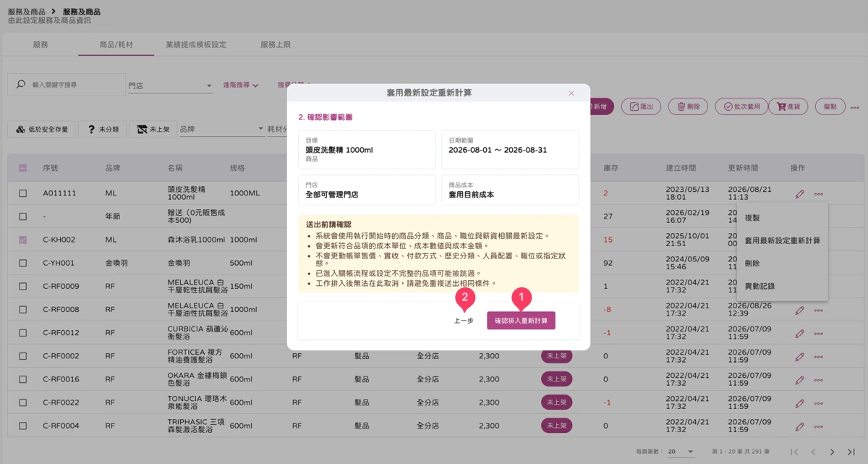This screenshot has height=464, width=868.
Task: Go to the previous page of results
Action: (x=813, y=452)
